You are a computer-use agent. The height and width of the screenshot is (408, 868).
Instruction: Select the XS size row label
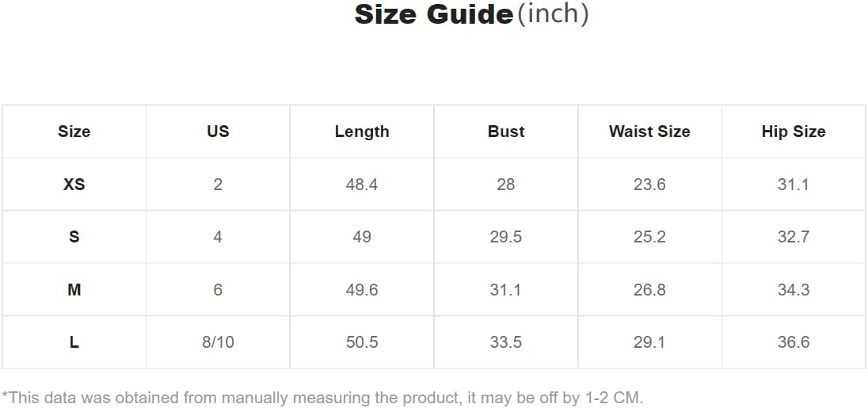(x=74, y=185)
